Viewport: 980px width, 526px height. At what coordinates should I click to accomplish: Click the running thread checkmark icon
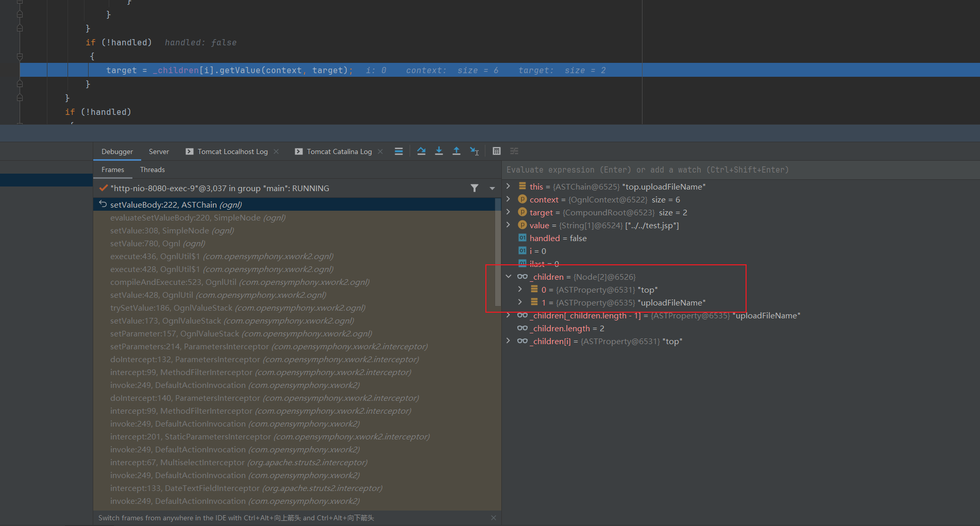(104, 188)
